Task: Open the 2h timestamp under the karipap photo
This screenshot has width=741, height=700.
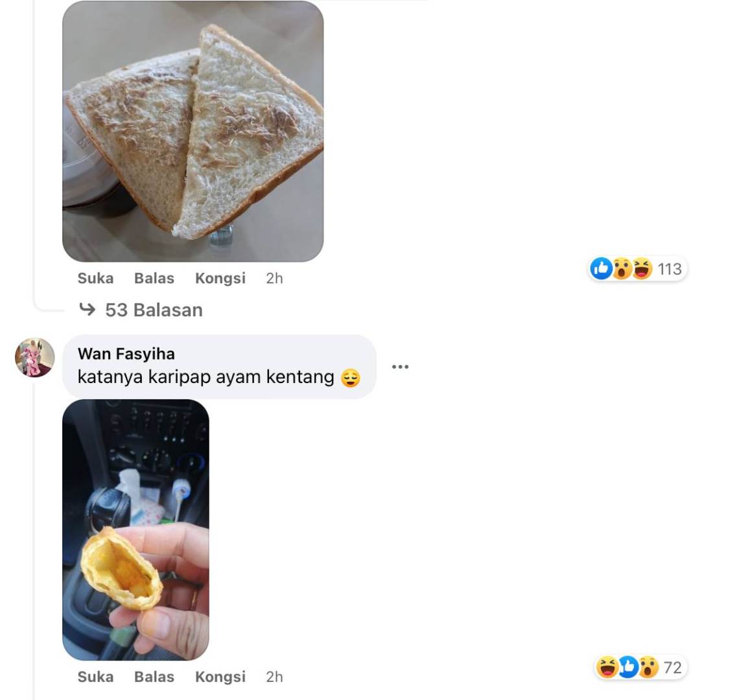Action: pos(274,677)
